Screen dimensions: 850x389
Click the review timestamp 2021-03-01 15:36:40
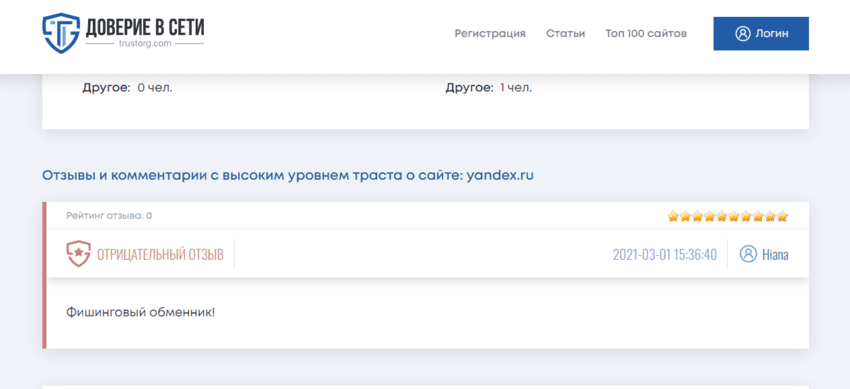point(665,255)
